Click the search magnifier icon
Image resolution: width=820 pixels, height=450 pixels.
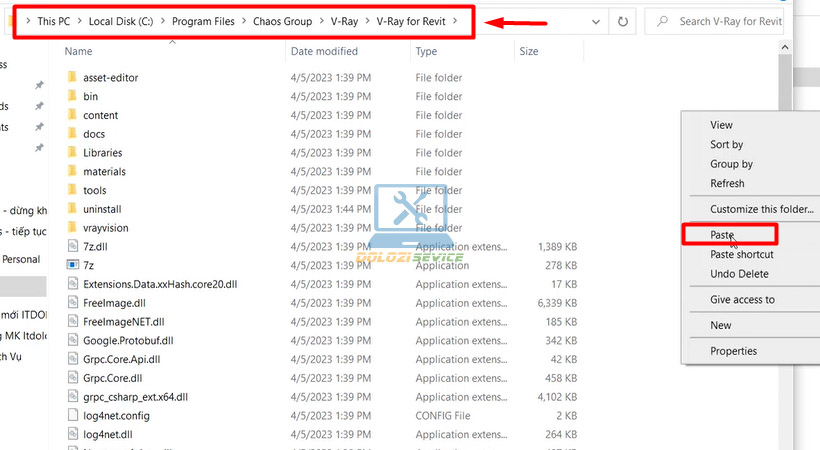[x=661, y=21]
